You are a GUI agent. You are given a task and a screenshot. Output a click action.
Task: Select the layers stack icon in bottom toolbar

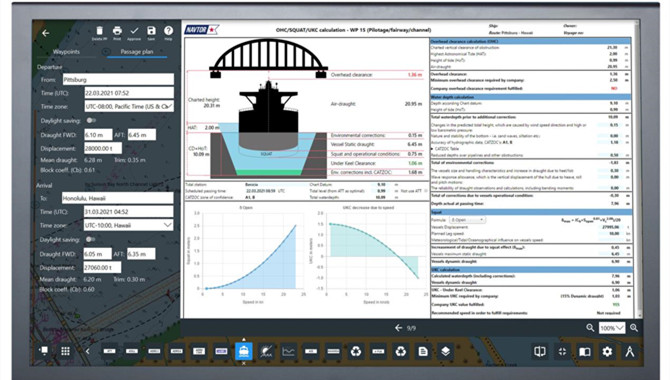445,351
